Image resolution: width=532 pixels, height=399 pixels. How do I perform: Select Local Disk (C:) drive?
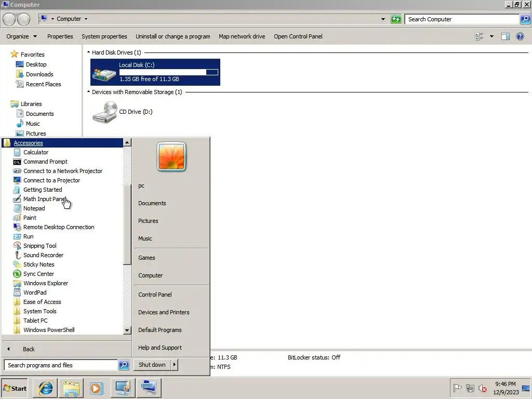coord(155,72)
